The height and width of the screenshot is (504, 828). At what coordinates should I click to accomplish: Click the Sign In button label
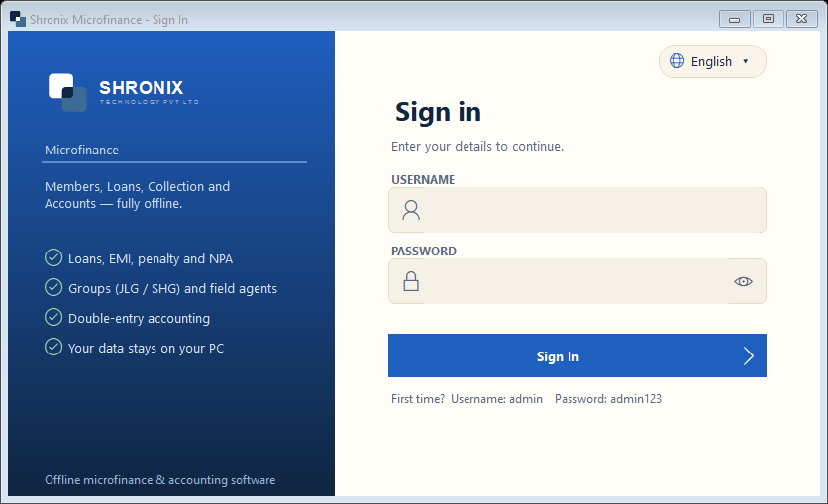pos(558,356)
